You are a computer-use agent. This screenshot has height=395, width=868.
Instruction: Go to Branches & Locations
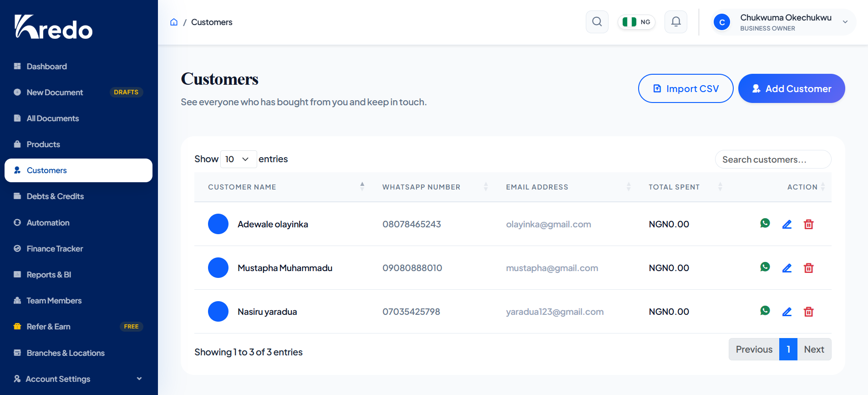coord(78,353)
